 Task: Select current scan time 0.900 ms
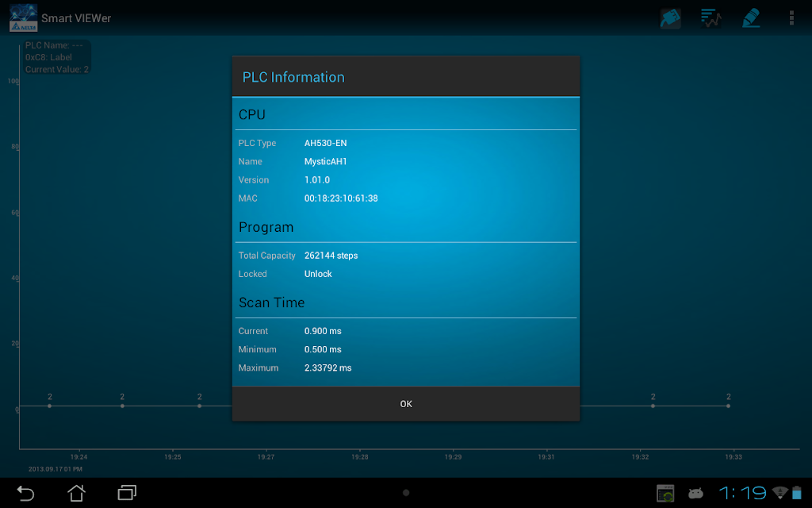coord(323,331)
